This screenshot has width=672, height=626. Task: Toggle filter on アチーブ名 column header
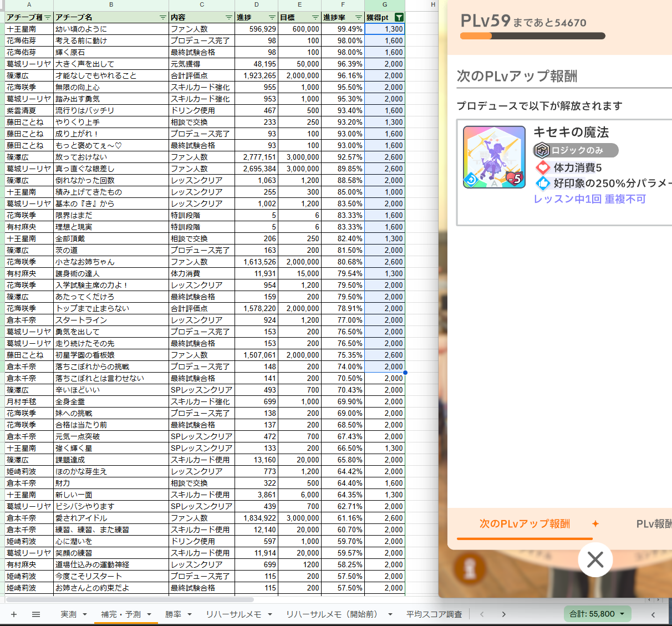tap(162, 18)
